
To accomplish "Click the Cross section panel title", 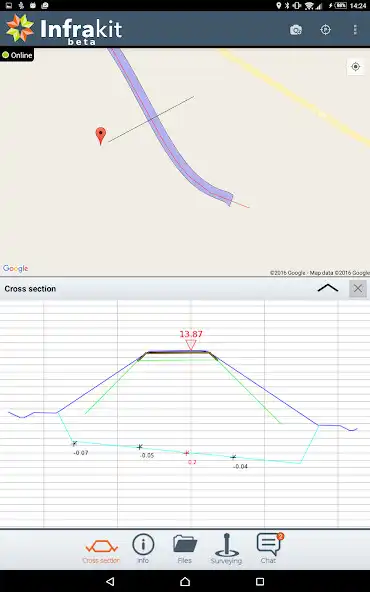I will point(30,289).
